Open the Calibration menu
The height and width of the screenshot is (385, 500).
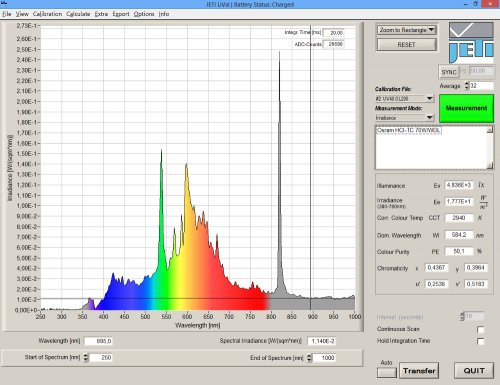(48, 14)
